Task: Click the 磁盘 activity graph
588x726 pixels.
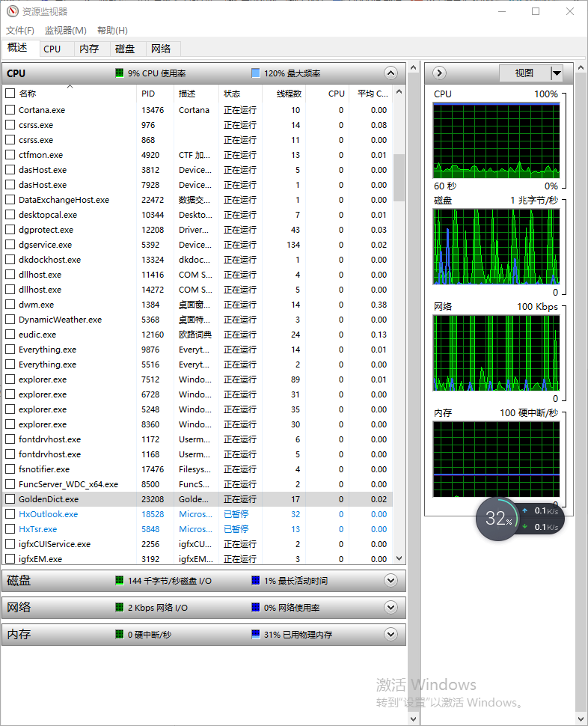Action: click(497, 247)
